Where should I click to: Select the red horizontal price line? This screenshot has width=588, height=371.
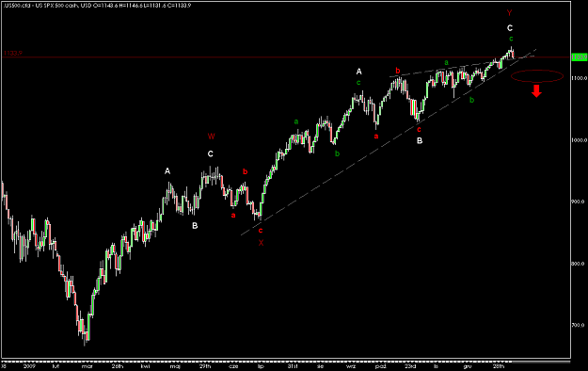pos(287,57)
